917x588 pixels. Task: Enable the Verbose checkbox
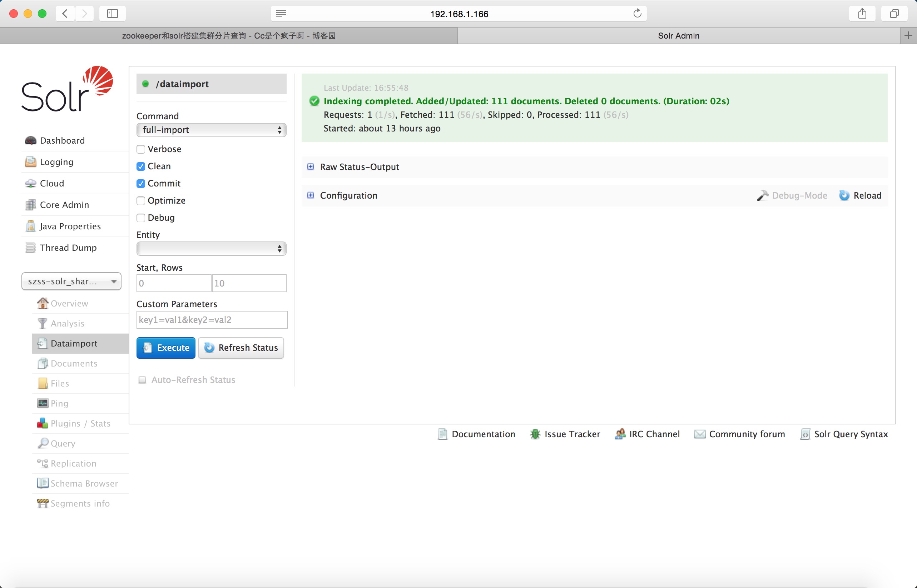(x=140, y=149)
